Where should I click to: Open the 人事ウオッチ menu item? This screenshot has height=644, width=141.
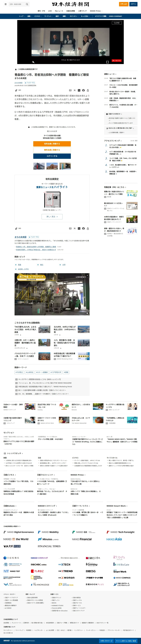[82, 11]
